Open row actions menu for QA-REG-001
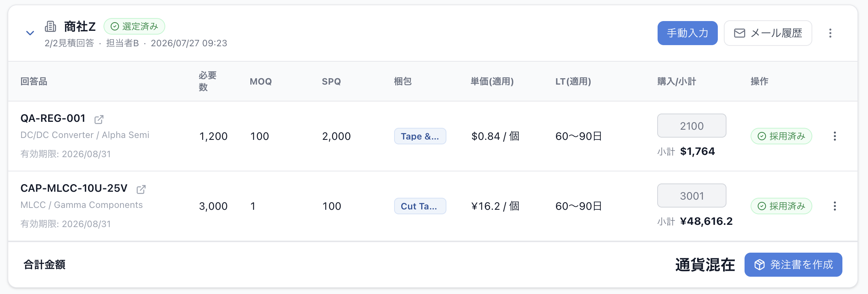The image size is (868, 294). click(x=834, y=136)
